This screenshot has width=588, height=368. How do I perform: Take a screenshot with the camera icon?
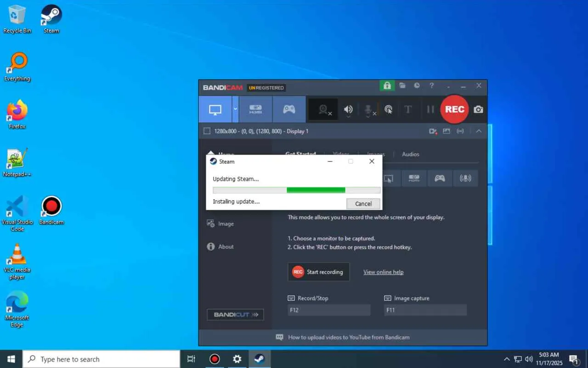[x=478, y=109]
